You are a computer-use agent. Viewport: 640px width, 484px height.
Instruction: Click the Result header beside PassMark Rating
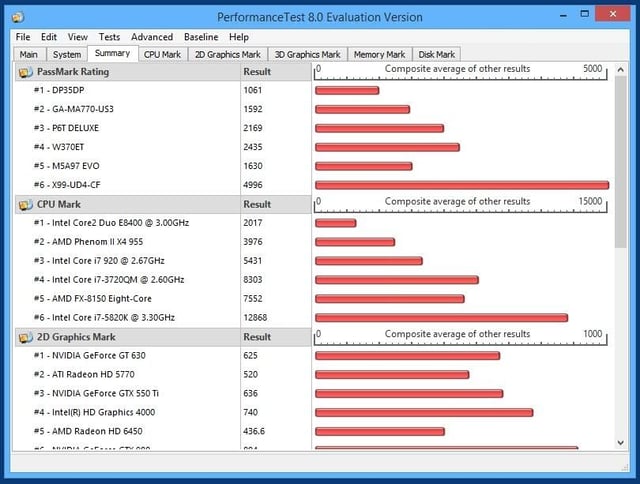pyautogui.click(x=276, y=72)
